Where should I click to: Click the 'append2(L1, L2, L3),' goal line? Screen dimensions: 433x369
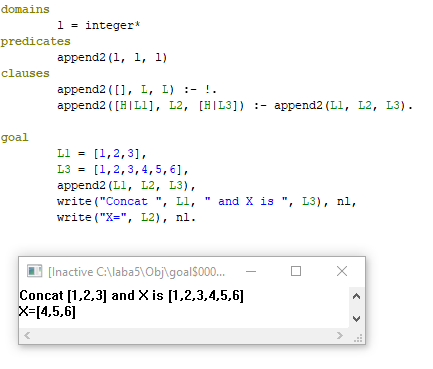click(126, 185)
